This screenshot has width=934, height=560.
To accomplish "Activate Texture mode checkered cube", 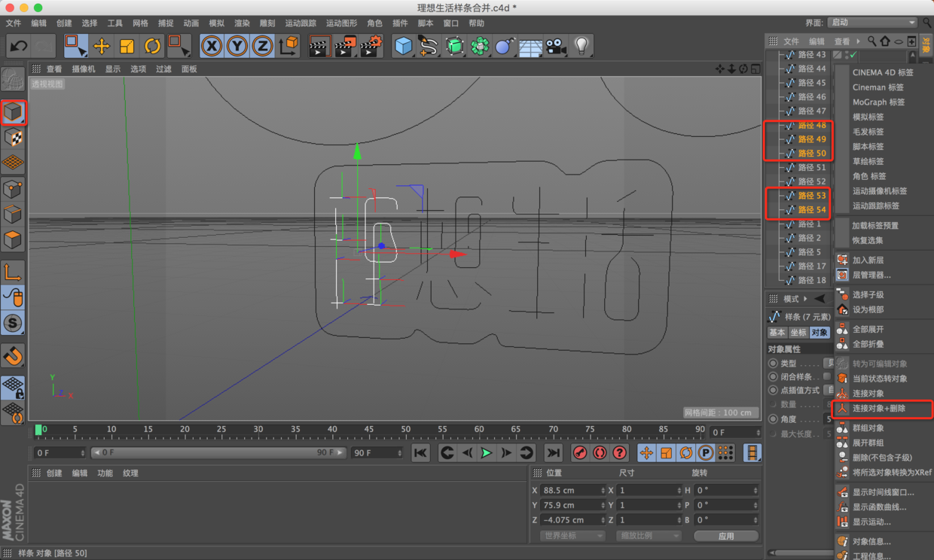I will pos(13,138).
